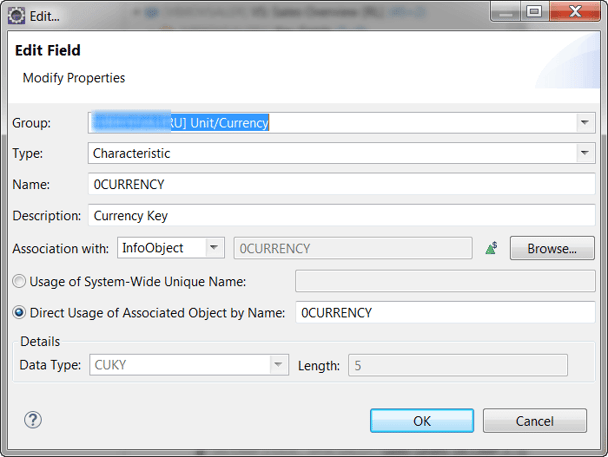Click the Type label
Image resolution: width=608 pixels, height=457 pixels.
[x=28, y=153]
